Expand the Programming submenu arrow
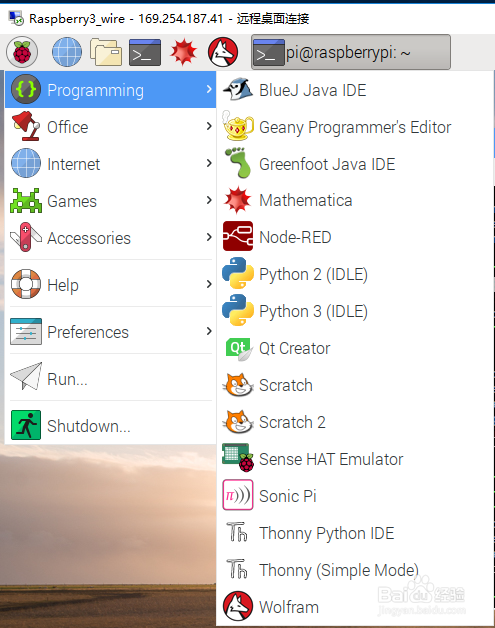Screen dimensions: 495x628 tap(209, 89)
